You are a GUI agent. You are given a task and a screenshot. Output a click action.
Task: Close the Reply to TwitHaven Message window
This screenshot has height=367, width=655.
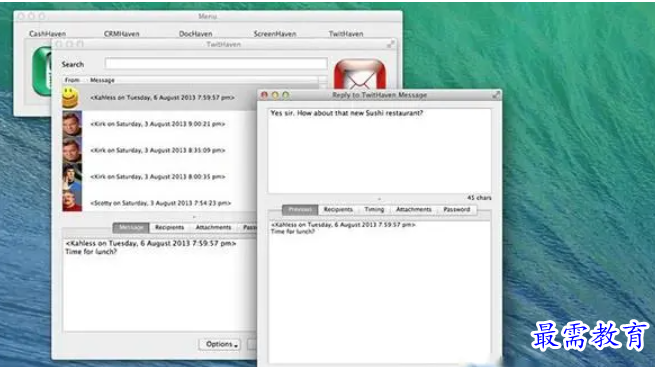coord(264,95)
